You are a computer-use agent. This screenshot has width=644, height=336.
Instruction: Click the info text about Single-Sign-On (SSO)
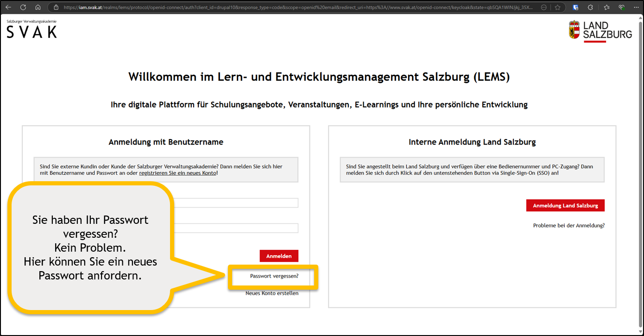click(472, 170)
